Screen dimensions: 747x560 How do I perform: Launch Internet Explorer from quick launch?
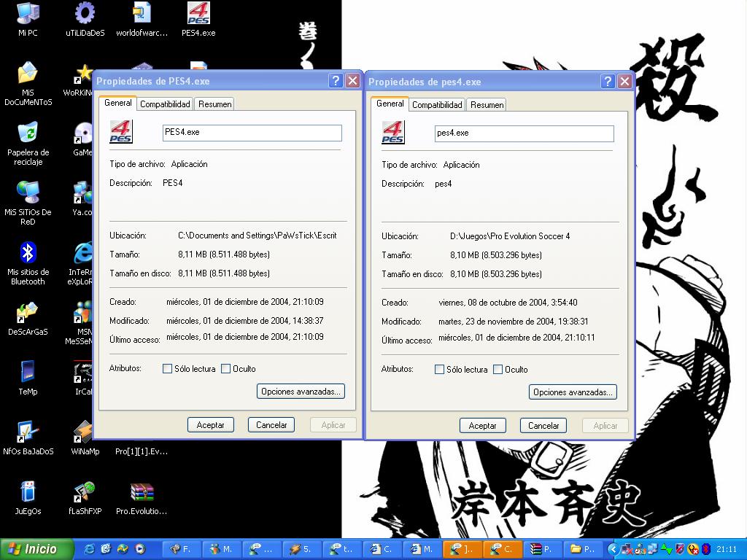point(89,549)
